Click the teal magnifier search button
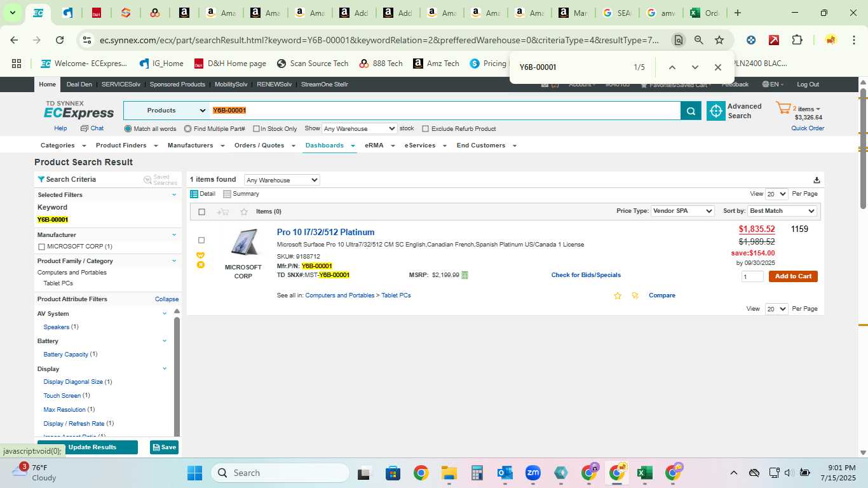868x488 pixels. click(691, 111)
